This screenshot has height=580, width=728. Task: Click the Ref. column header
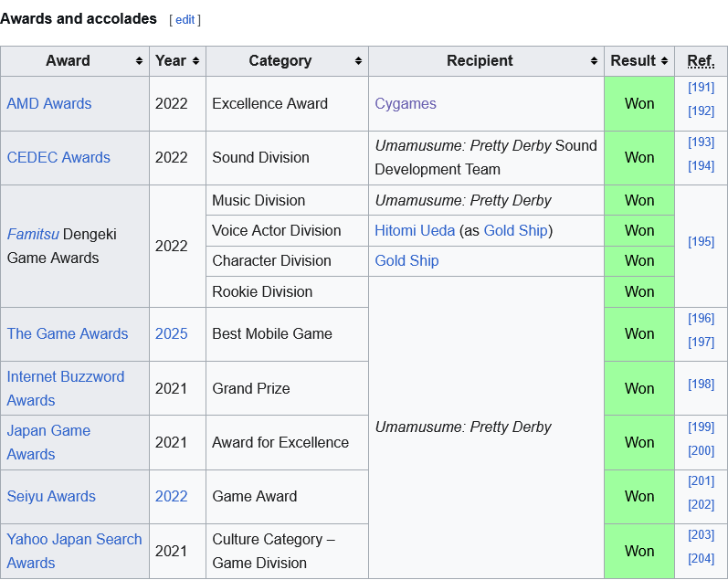click(702, 61)
